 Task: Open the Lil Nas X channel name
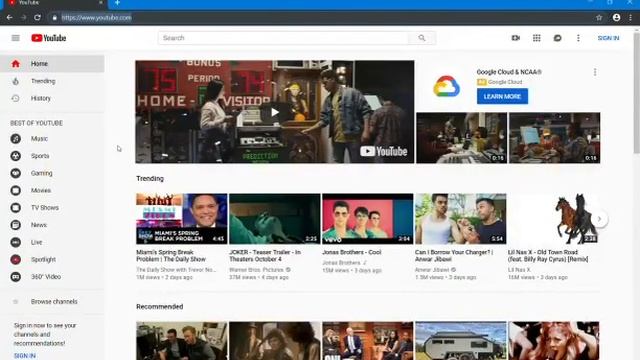tap(519, 270)
